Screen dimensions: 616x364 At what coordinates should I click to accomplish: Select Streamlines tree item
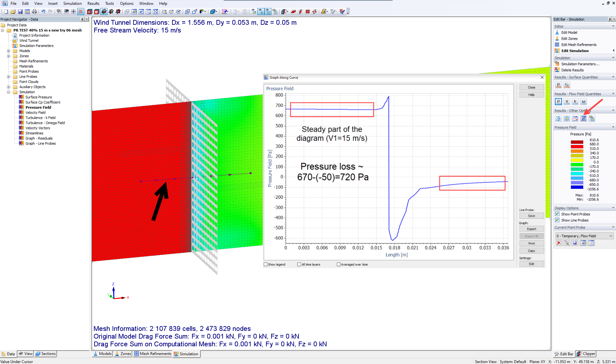(x=34, y=133)
